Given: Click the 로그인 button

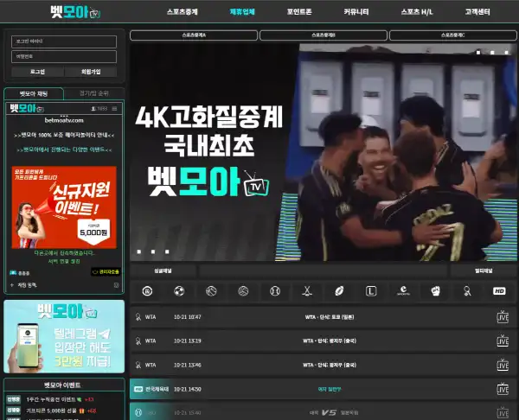Looking at the screenshot, I should point(37,72).
